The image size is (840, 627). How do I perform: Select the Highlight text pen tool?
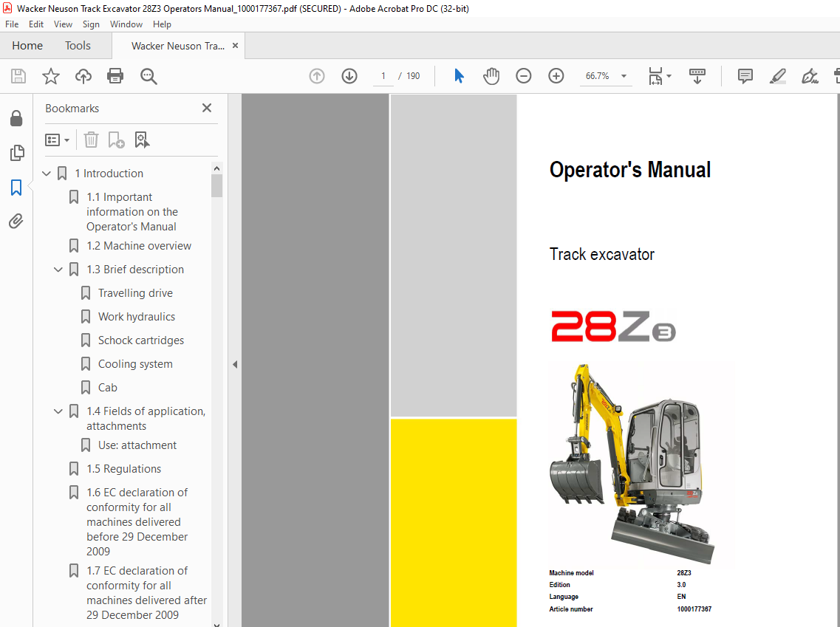(777, 76)
